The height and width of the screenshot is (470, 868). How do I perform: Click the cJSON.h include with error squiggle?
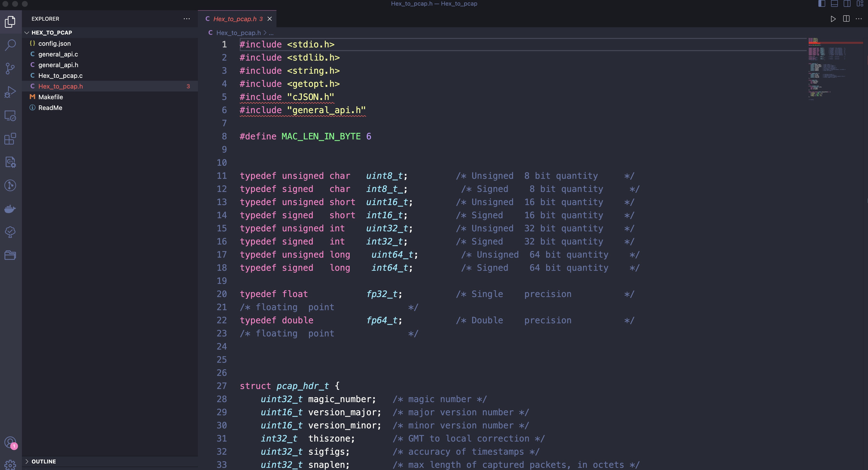tap(287, 97)
